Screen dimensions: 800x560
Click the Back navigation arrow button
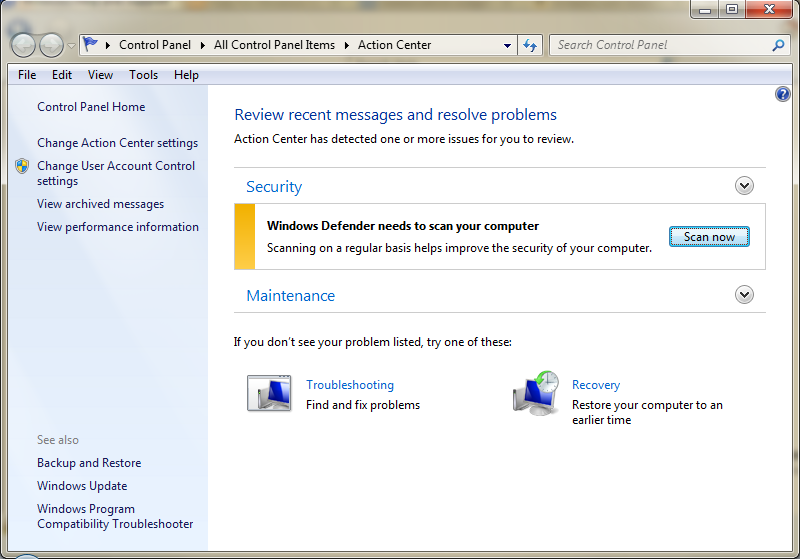point(23,45)
